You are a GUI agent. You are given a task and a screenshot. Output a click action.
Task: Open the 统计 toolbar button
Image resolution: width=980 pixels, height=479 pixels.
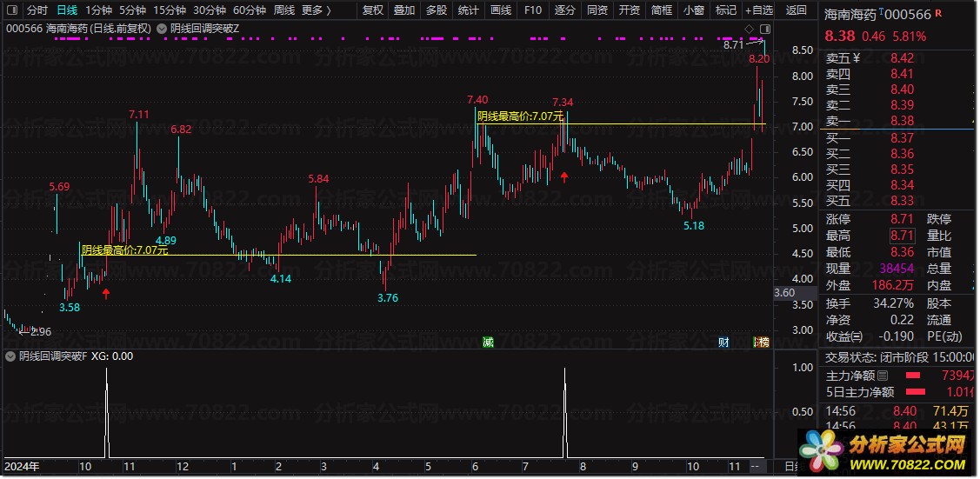(x=468, y=10)
